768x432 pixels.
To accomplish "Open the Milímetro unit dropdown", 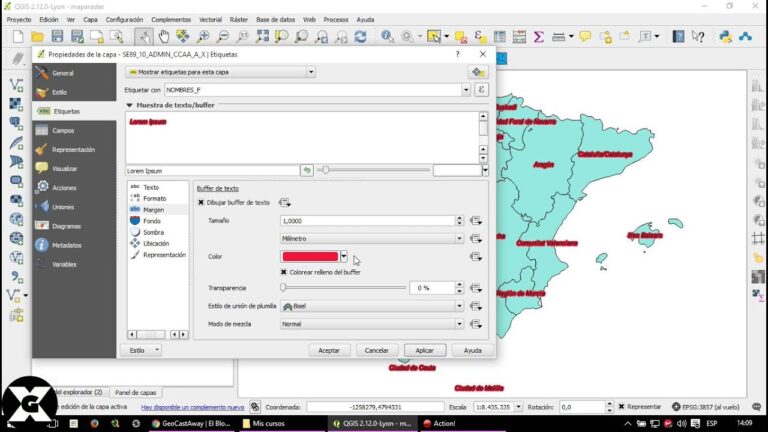I will tap(372, 239).
